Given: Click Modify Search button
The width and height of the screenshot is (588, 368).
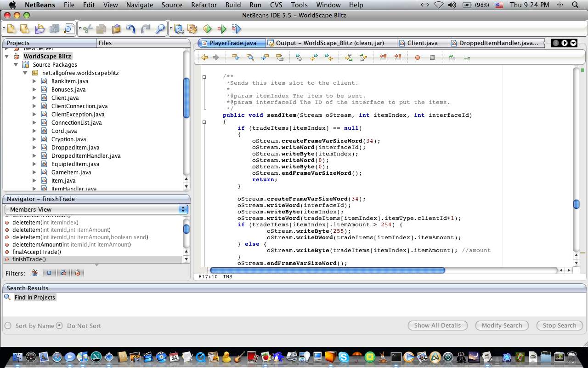Looking at the screenshot, I should 502,325.
